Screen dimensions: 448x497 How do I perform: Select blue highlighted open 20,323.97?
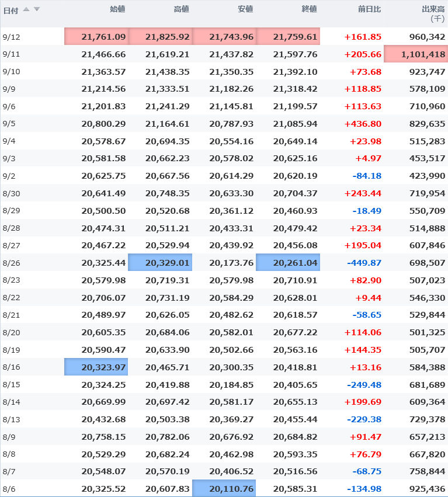[x=96, y=367]
